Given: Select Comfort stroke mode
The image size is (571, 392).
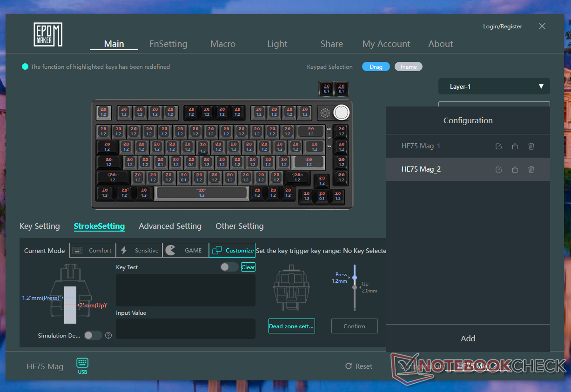Looking at the screenshot, I should coord(93,250).
